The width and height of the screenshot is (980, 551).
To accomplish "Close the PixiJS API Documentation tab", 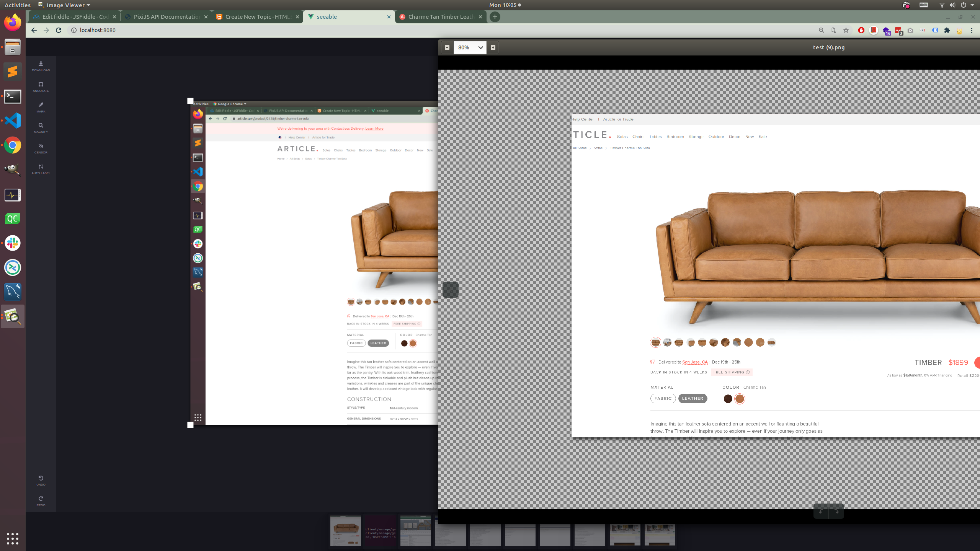I will (206, 17).
